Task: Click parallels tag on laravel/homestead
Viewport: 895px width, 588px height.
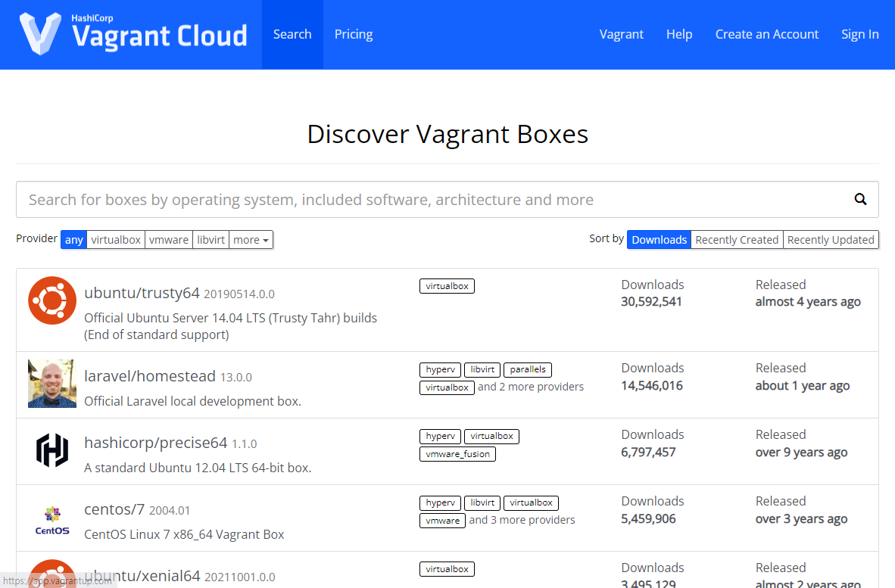Action: [528, 369]
